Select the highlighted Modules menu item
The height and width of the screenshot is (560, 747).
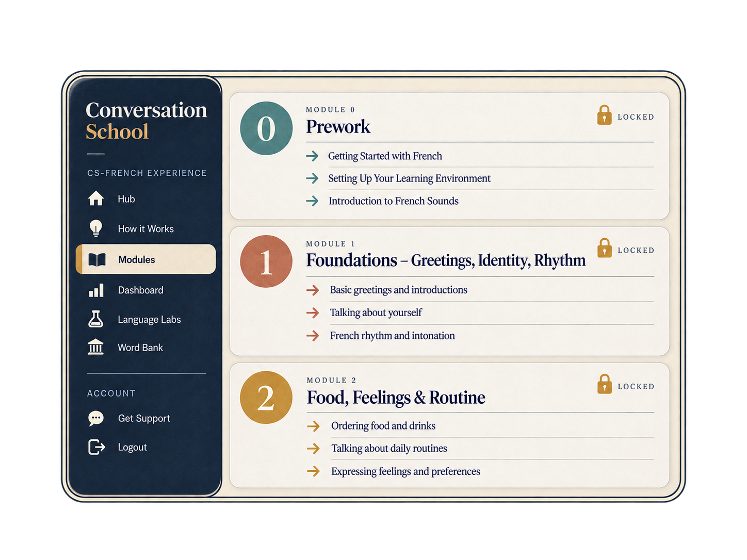click(x=145, y=259)
